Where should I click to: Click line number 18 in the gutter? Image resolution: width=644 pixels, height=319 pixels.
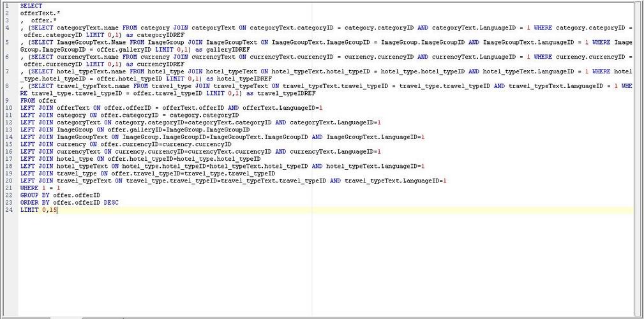pos(8,167)
